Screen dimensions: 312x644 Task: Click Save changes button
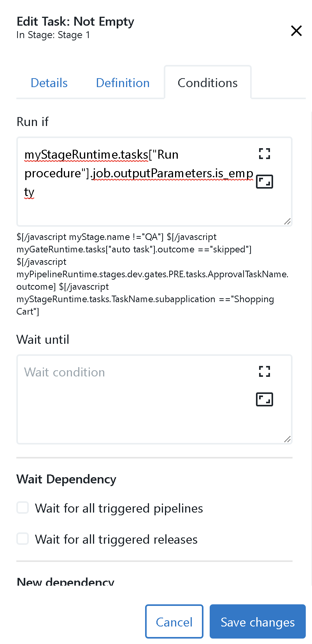(x=257, y=622)
